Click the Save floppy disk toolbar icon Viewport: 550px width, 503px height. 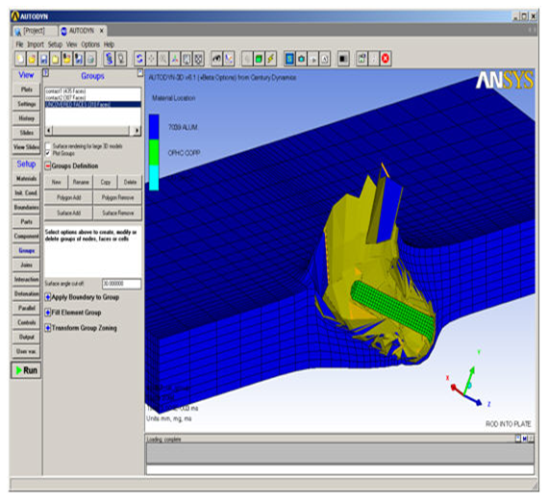[x=43, y=59]
